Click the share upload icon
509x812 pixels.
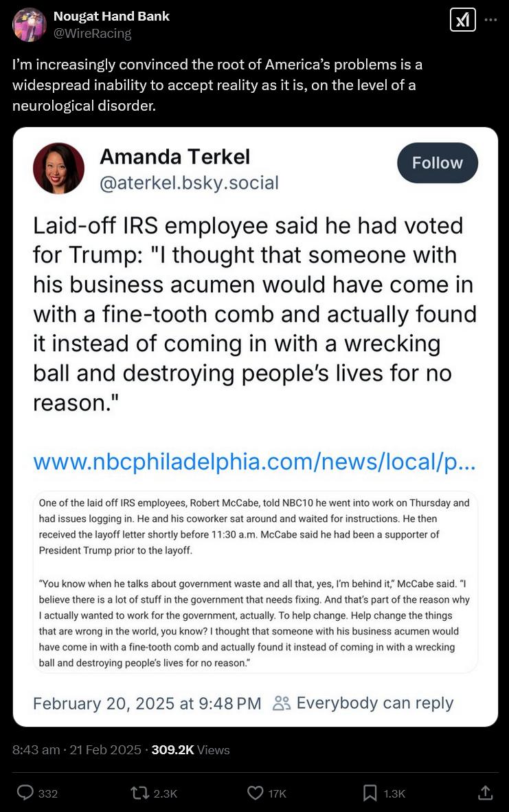[x=484, y=793]
